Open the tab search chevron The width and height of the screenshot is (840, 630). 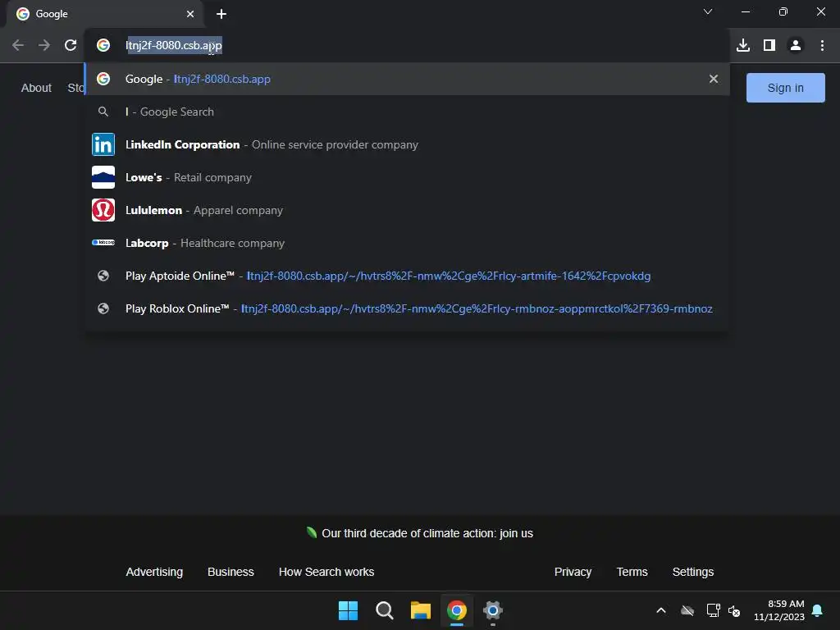click(708, 11)
